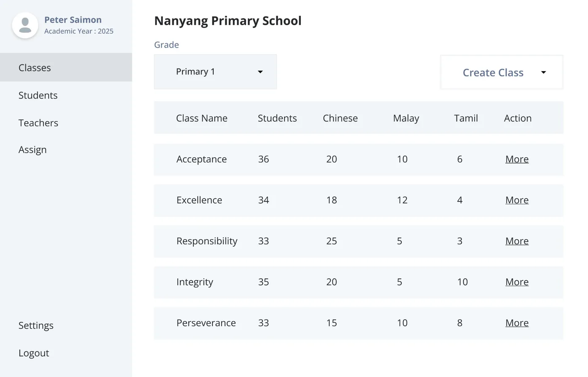The image size is (588, 377).
Task: Click the student count 35 for Integrity
Action: 263,282
